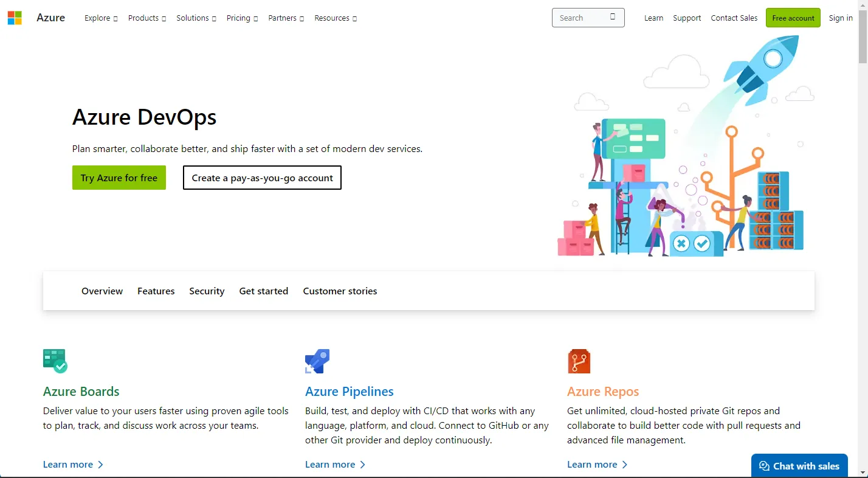Viewport: 868px width, 478px height.
Task: Click the Contact Sales link
Action: click(734, 18)
